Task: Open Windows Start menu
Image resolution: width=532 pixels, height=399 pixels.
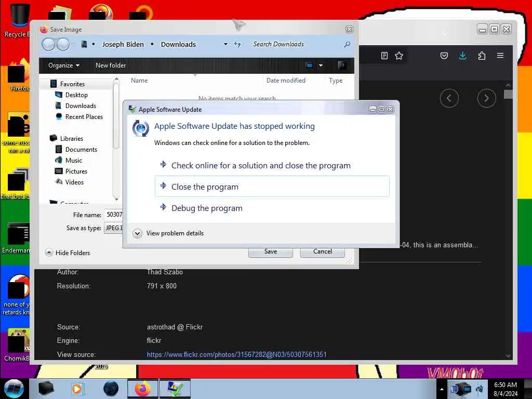Action: pos(14,389)
